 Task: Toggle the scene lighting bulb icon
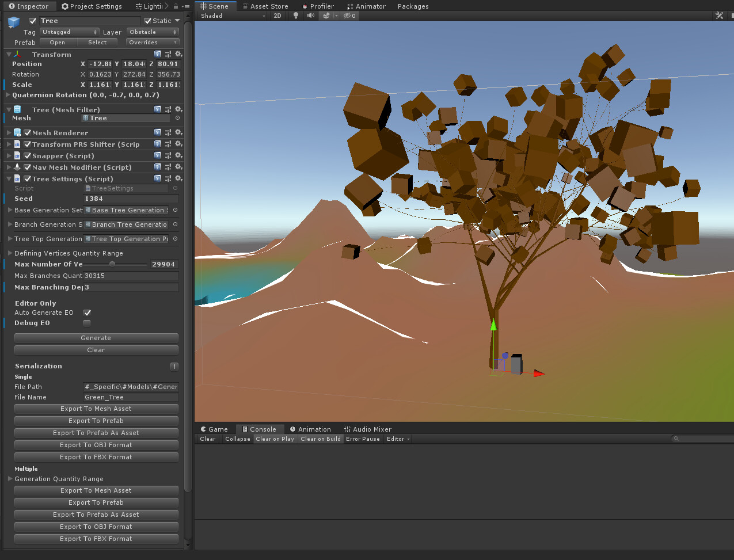[x=295, y=16]
